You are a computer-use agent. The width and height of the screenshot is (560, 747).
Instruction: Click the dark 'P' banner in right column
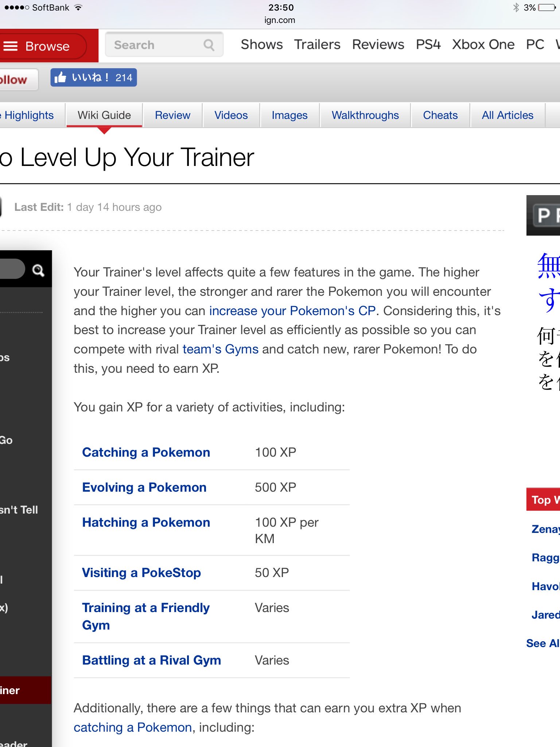[543, 216]
